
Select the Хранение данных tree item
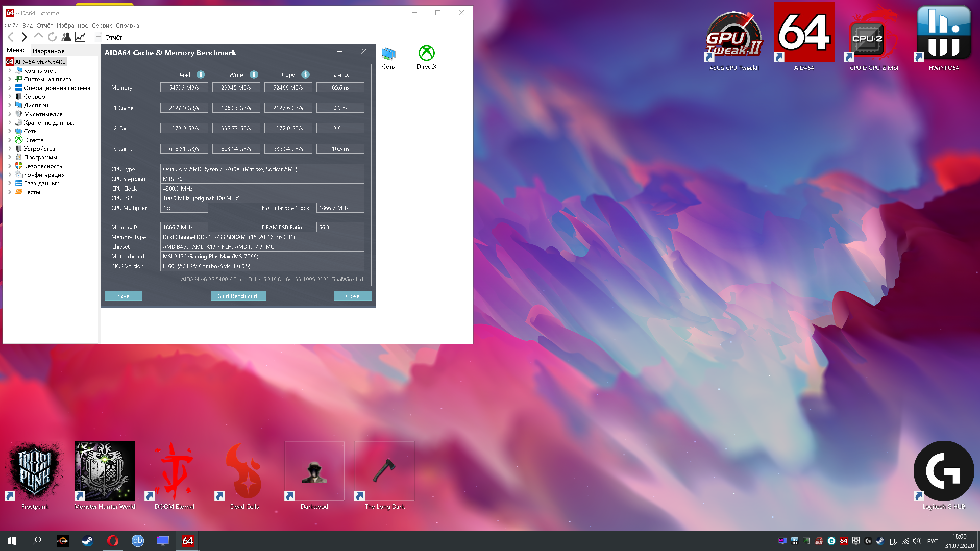click(49, 122)
